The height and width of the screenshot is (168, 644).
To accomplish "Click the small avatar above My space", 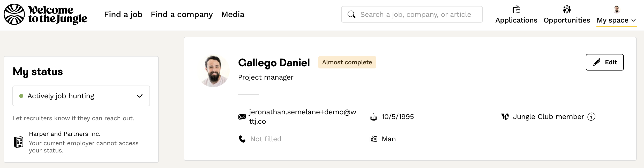I will [x=617, y=10].
